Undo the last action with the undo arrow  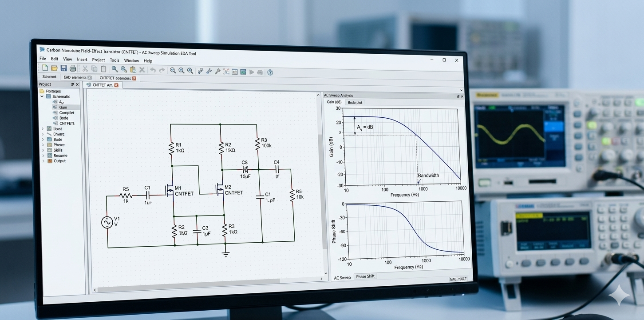[153, 70]
